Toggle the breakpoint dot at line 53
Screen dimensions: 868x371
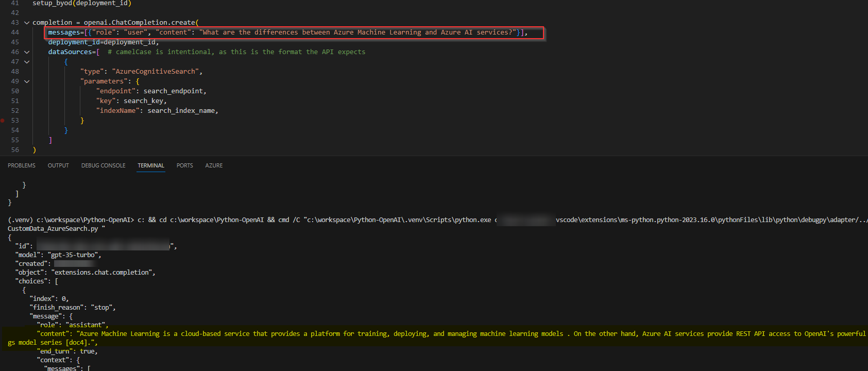click(x=3, y=121)
